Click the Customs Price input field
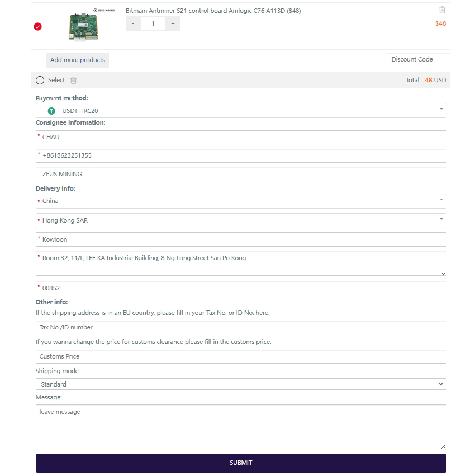475x476 pixels. (x=241, y=356)
